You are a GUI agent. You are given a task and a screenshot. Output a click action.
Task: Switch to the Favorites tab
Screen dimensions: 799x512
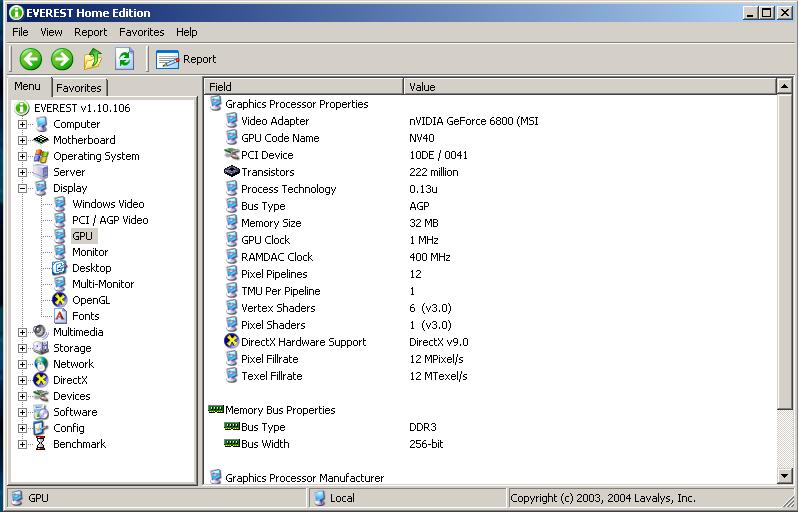click(79, 88)
